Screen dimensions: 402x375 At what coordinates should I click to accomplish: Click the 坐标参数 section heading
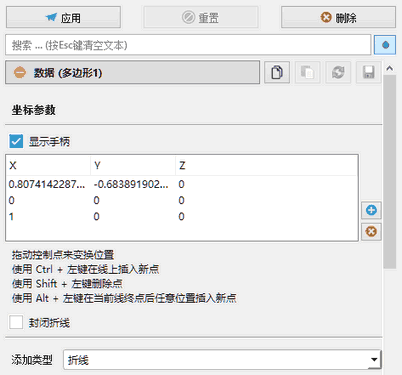(x=34, y=110)
